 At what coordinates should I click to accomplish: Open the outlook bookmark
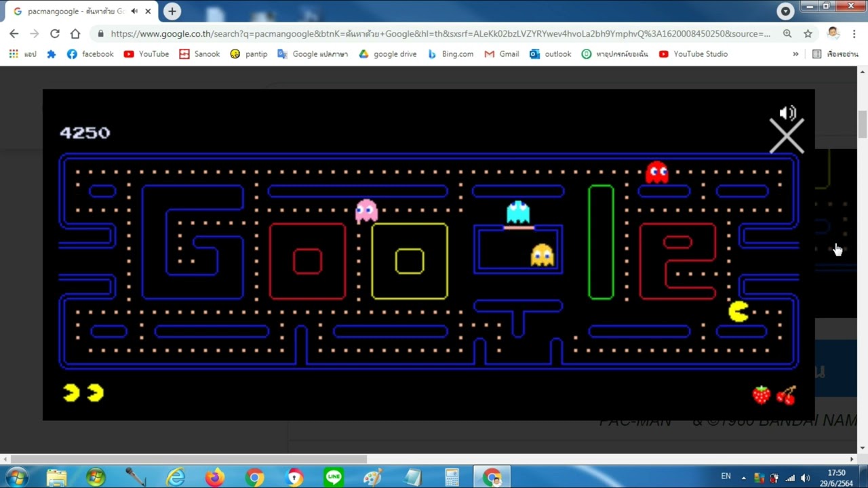point(551,54)
